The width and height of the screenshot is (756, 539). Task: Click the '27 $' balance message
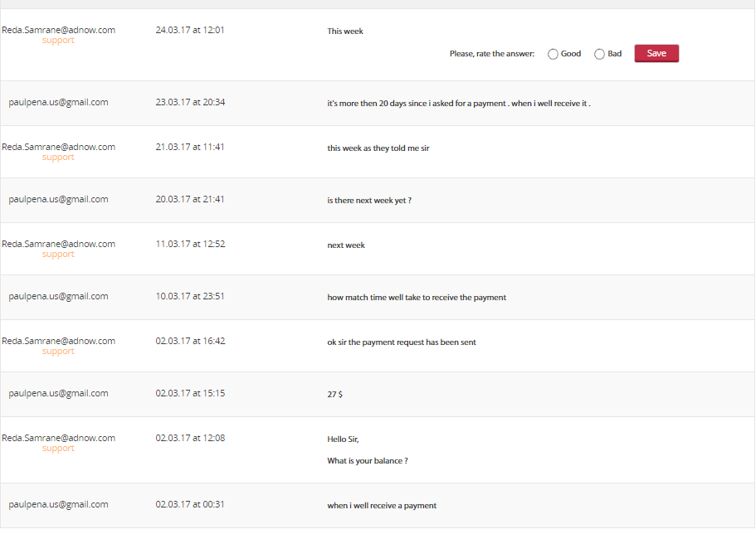(x=335, y=395)
